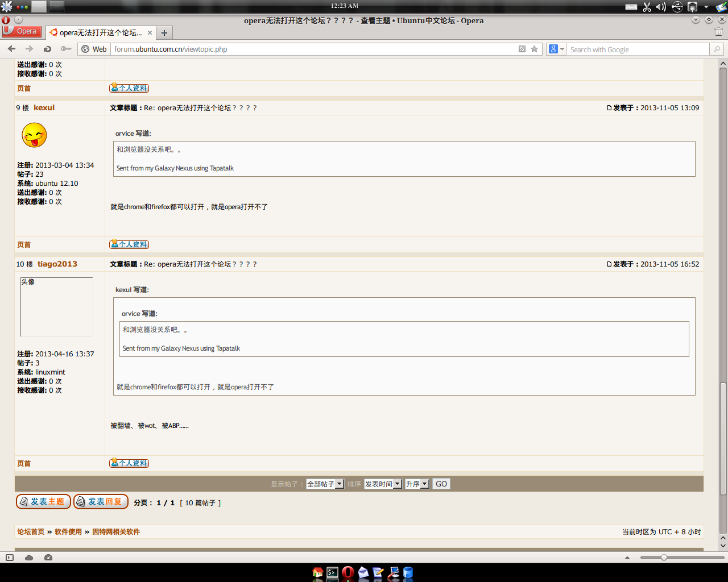Click 个人资料 button under post 9 kexul

pyautogui.click(x=129, y=244)
